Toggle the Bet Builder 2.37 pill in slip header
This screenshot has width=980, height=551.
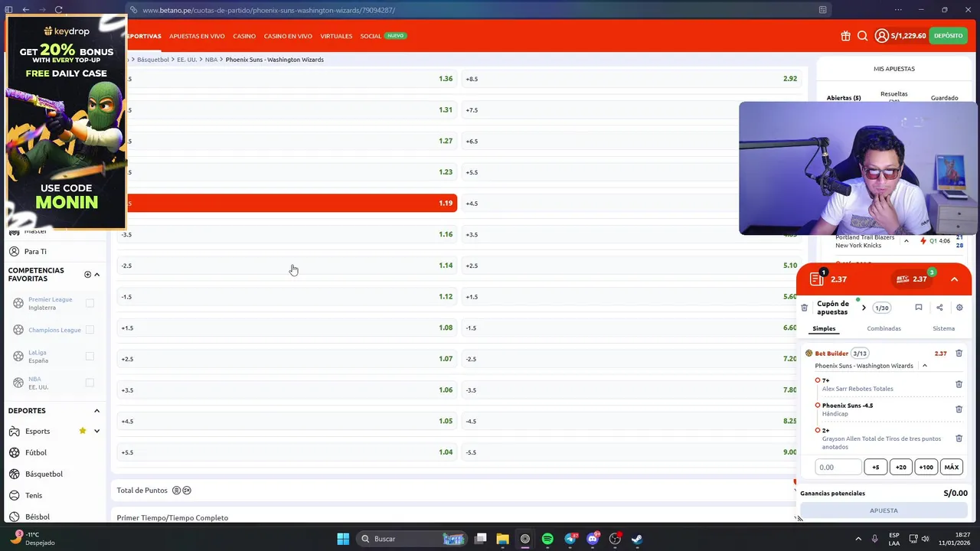tap(912, 279)
